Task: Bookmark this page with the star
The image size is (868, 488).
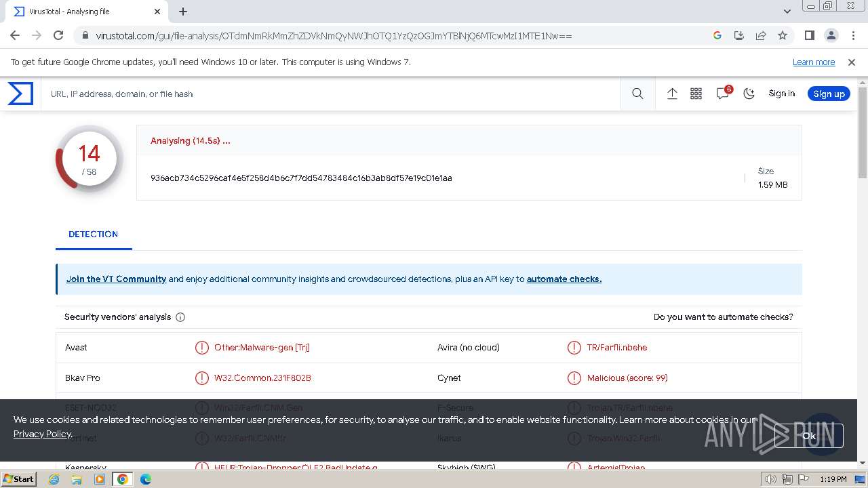Action: 783,35
